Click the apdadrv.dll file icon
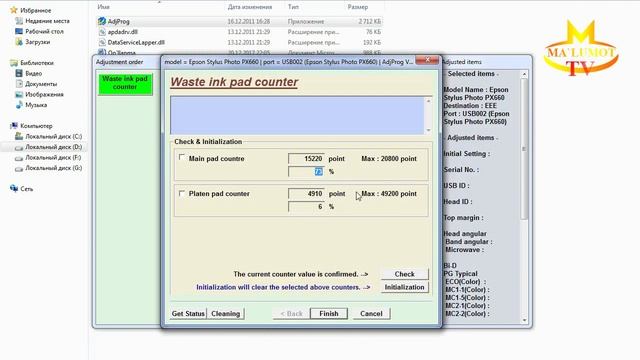 pos(102,31)
